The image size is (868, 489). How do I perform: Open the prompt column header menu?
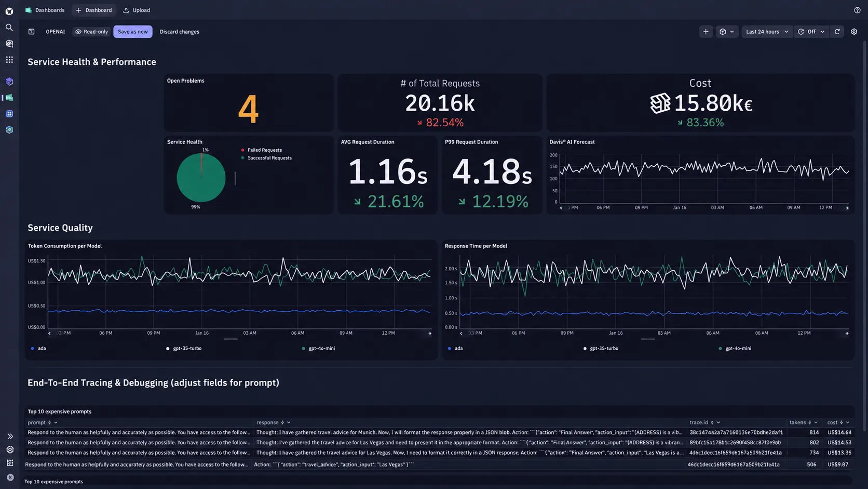(x=56, y=422)
